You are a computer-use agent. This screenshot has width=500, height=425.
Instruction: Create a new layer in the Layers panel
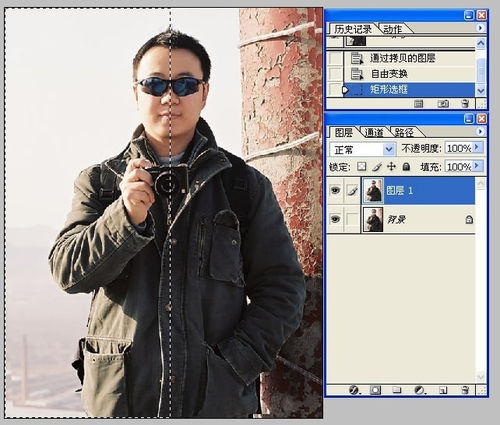pyautogui.click(x=443, y=390)
